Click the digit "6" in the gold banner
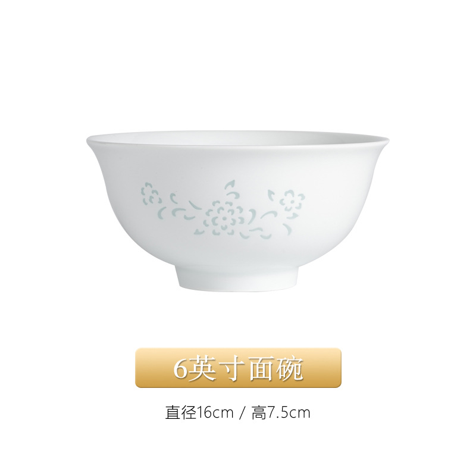 click(180, 368)
